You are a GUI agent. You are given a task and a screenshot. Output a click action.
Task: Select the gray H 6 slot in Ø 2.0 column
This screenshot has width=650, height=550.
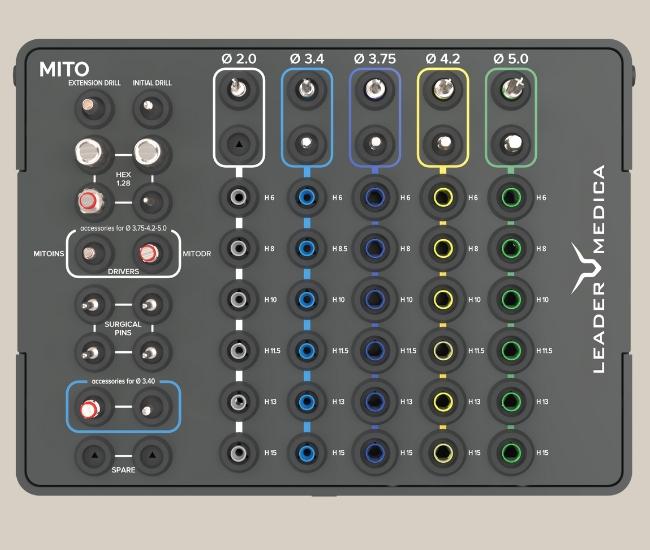coord(237,197)
